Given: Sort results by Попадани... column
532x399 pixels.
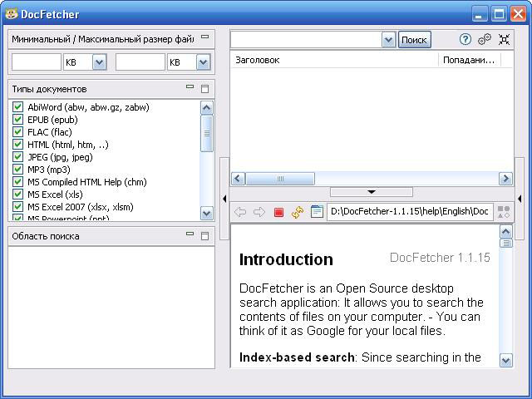Looking at the screenshot, I should pos(469,60).
